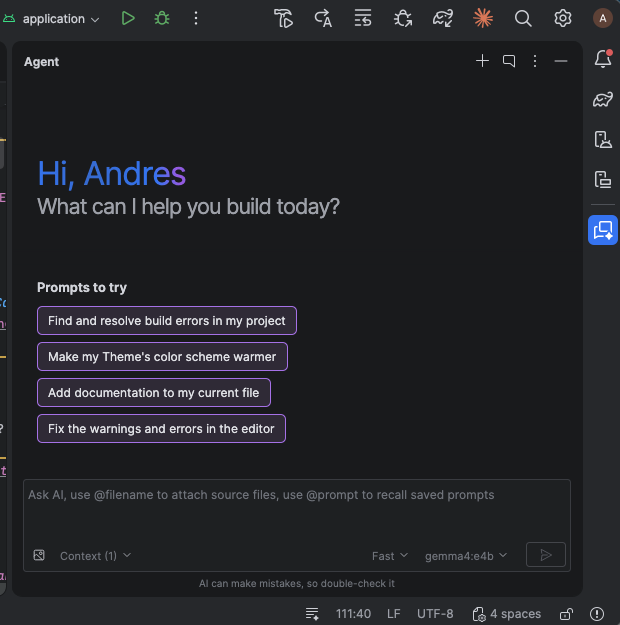
Task: Attach debugger to Android process icon
Action: (x=403, y=18)
